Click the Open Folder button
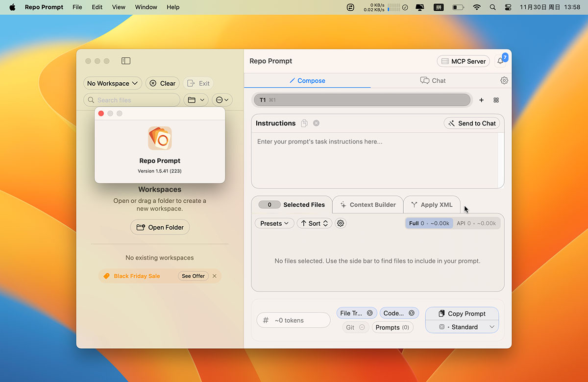588x382 pixels. [x=160, y=227]
